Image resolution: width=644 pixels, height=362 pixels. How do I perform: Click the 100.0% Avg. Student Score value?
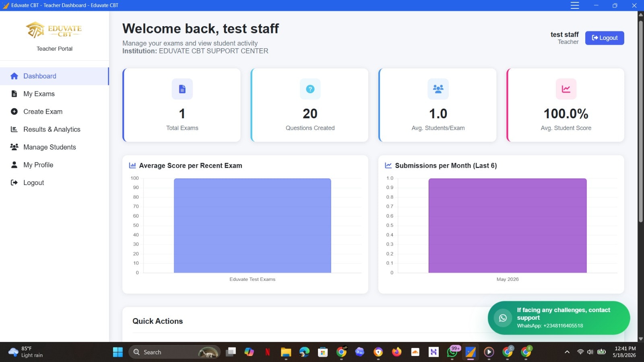[x=566, y=114]
